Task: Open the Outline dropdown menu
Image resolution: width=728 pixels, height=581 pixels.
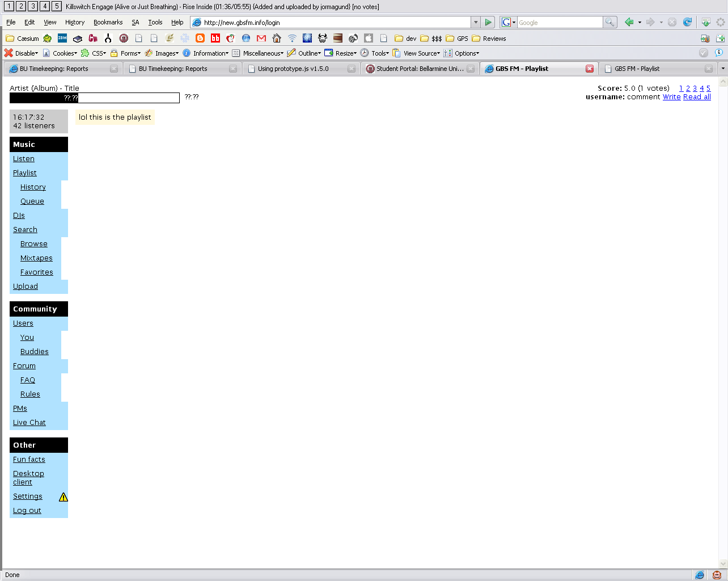Action: (304, 53)
